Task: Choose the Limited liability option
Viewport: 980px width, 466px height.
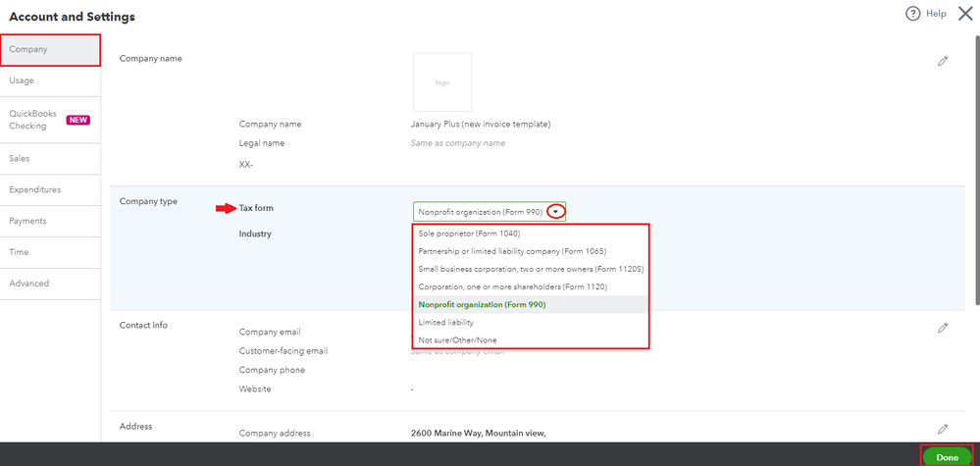Action: click(x=531, y=323)
